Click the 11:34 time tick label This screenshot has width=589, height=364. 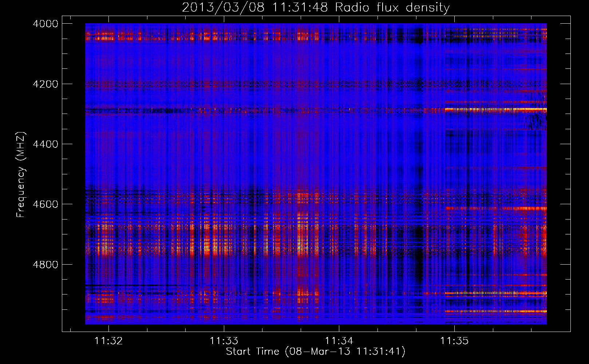point(339,341)
